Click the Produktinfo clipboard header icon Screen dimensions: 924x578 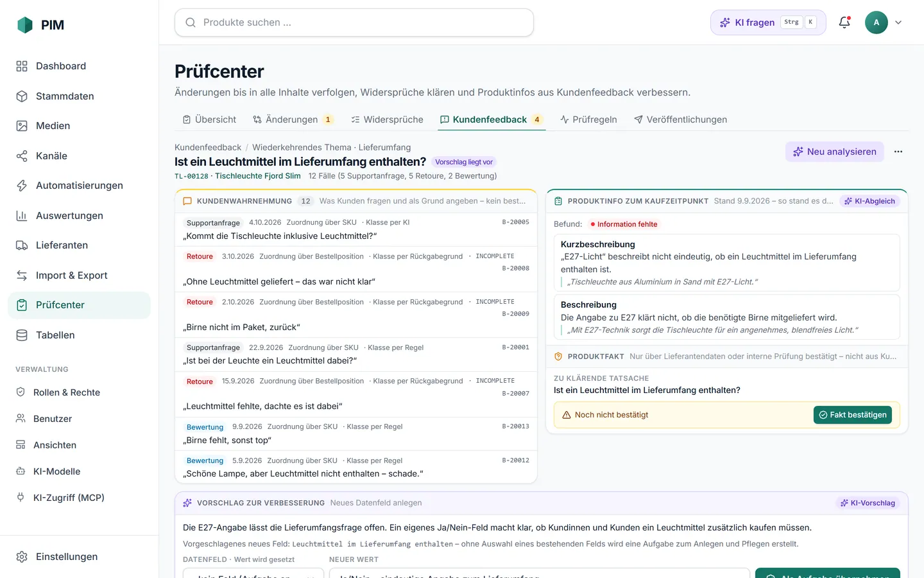pos(558,201)
